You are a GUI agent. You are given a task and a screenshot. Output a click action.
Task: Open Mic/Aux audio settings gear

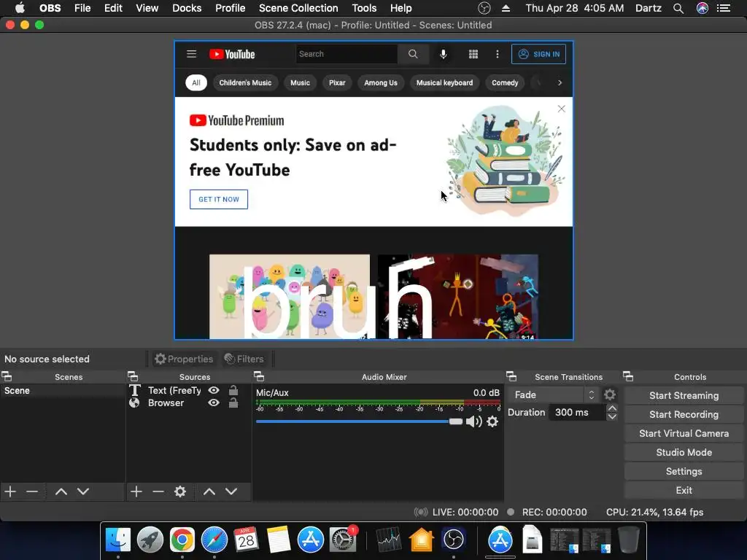click(492, 421)
